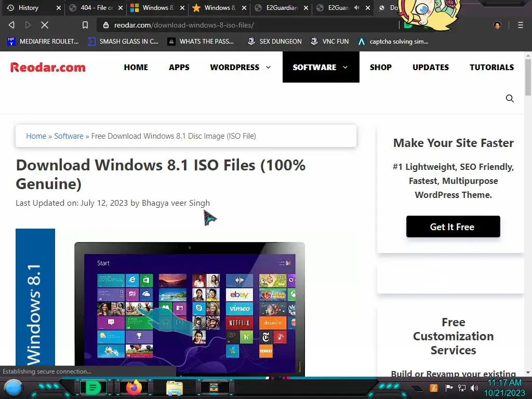The width and height of the screenshot is (532, 399).
Task: Open the WORDPRESS menu item
Action: click(x=234, y=67)
